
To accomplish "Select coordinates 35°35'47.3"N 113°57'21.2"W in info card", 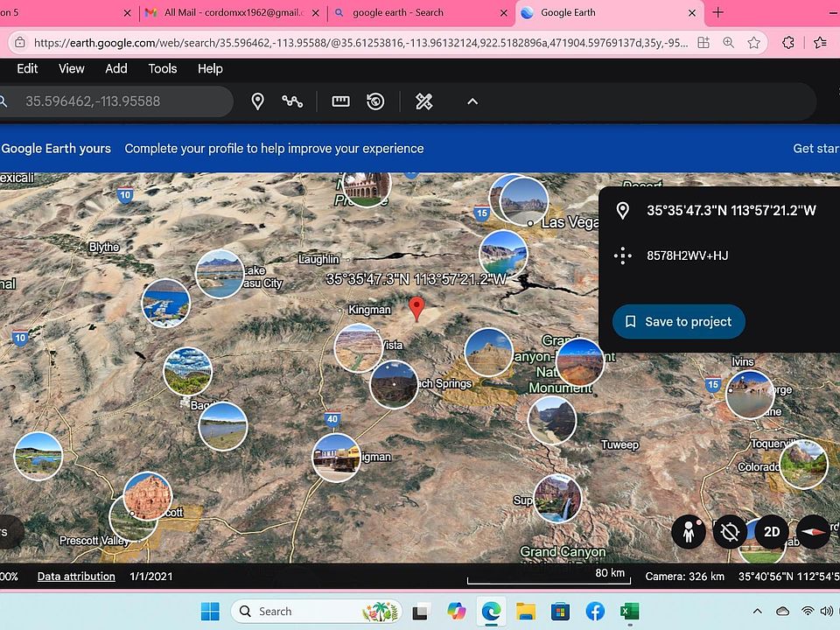I will coord(731,211).
